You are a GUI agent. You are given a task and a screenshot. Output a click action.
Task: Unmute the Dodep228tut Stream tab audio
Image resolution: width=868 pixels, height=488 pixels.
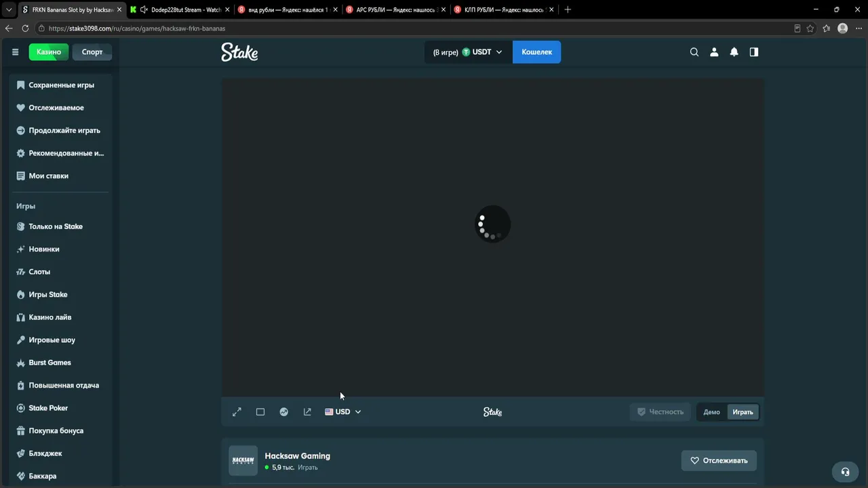click(144, 10)
